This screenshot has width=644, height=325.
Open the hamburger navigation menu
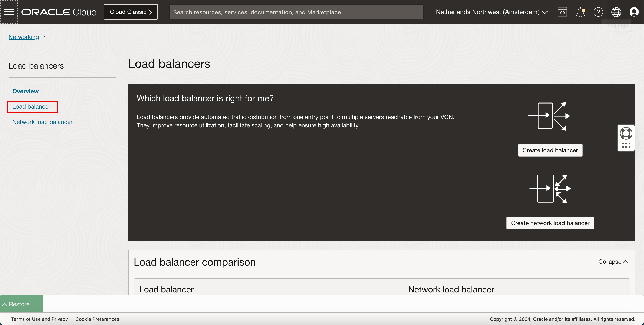[9, 12]
